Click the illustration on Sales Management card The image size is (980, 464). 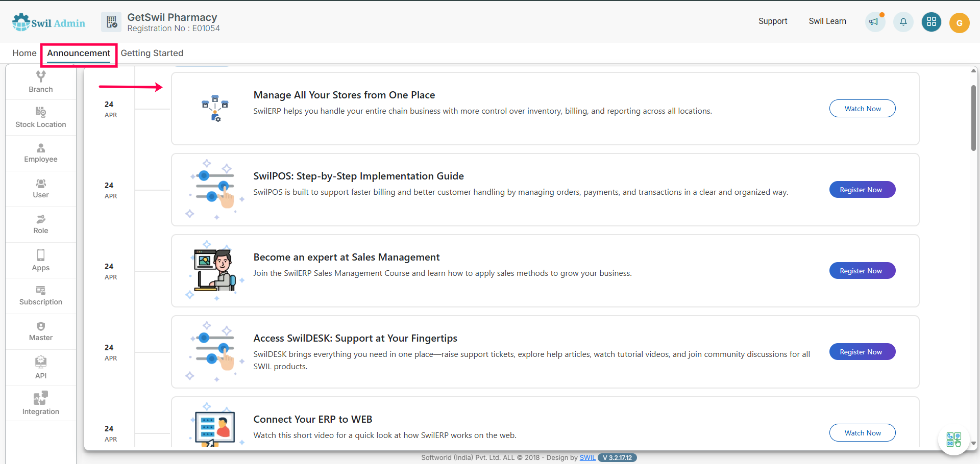click(x=215, y=270)
